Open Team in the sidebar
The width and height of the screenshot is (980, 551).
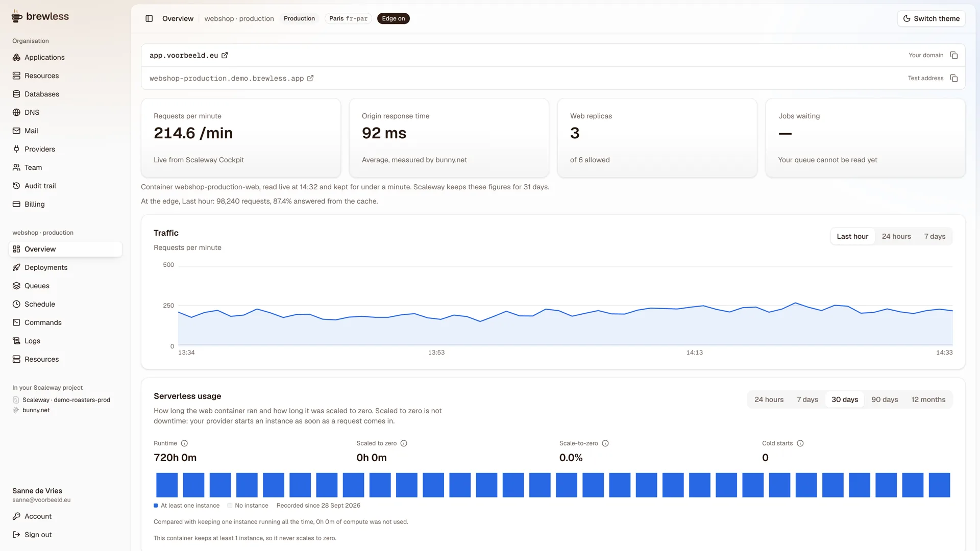click(65, 167)
